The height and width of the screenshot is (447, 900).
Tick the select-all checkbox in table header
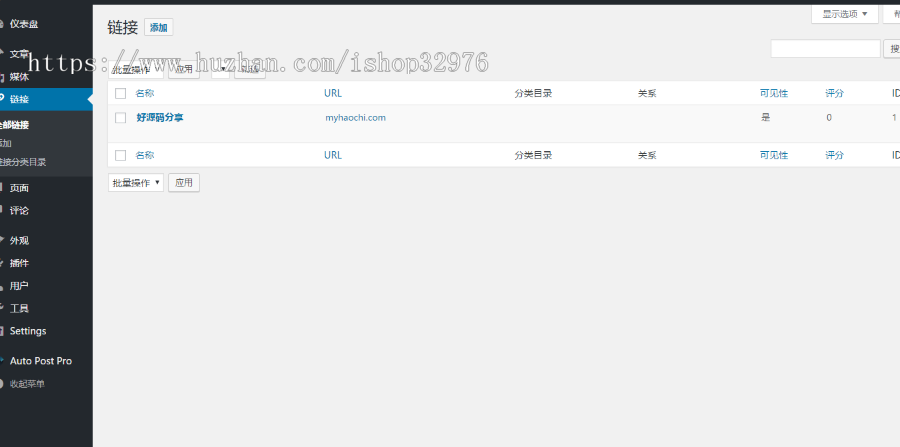(121, 94)
